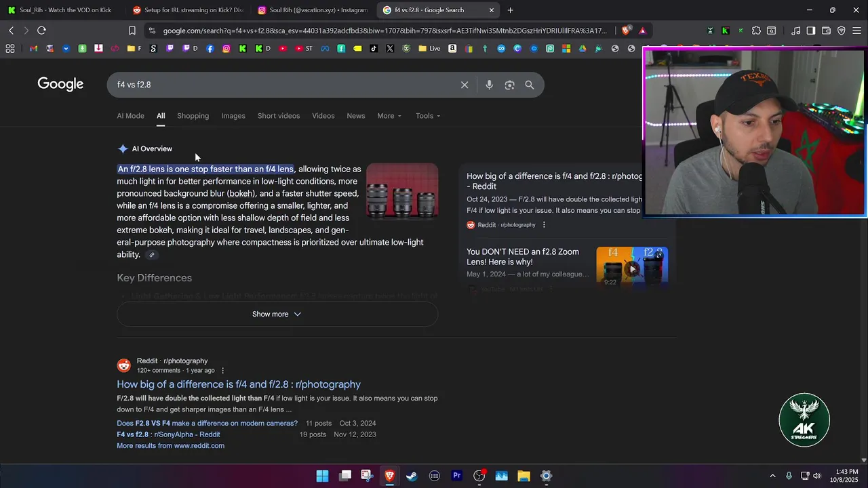Open 'Does F2.8 VS F4 make a difference' link
The image size is (868, 488).
coord(207,423)
